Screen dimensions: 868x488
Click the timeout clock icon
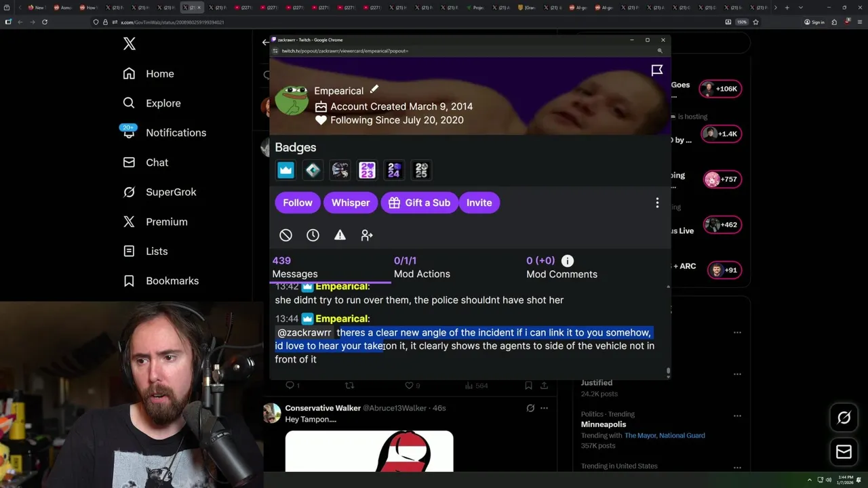(313, 235)
